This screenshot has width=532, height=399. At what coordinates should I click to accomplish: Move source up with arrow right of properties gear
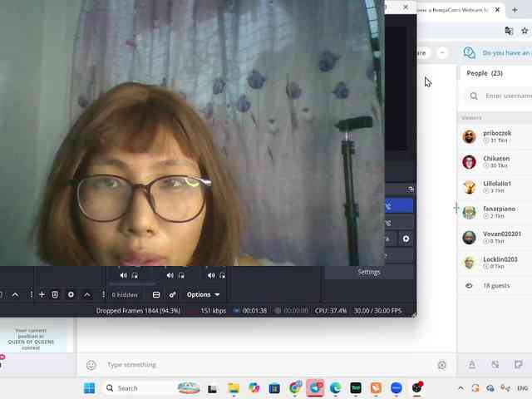click(x=87, y=295)
